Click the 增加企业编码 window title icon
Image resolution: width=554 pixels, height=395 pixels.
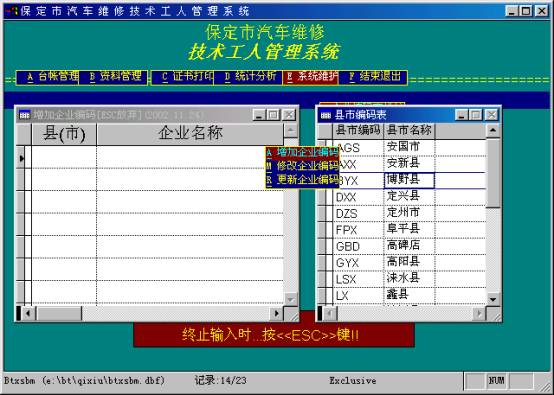coord(24,115)
